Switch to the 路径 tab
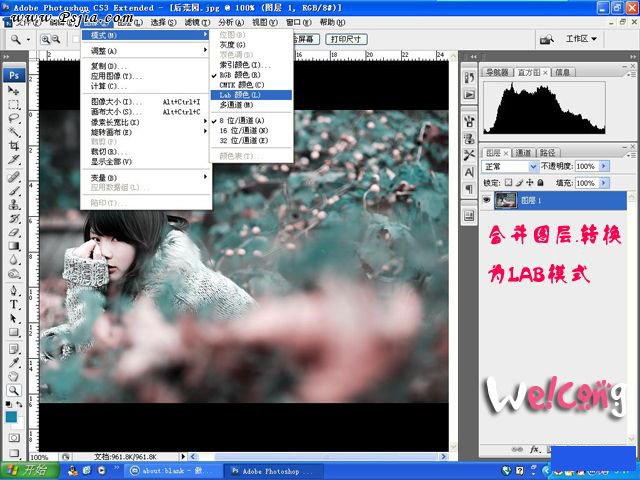640x480 pixels. pos(547,153)
